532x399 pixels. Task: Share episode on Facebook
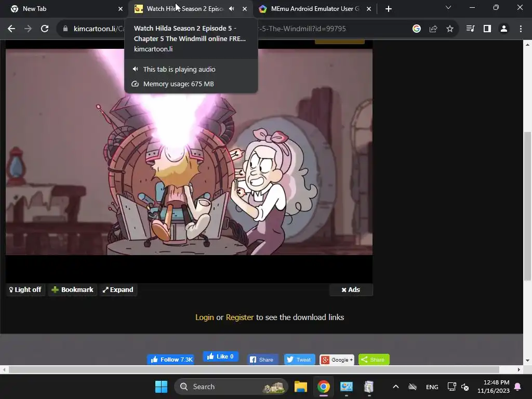[262, 360]
